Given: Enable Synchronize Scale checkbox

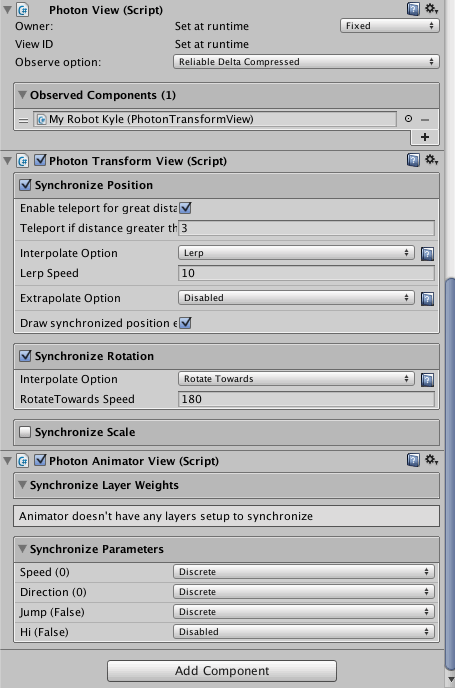Looking at the screenshot, I should [25, 432].
